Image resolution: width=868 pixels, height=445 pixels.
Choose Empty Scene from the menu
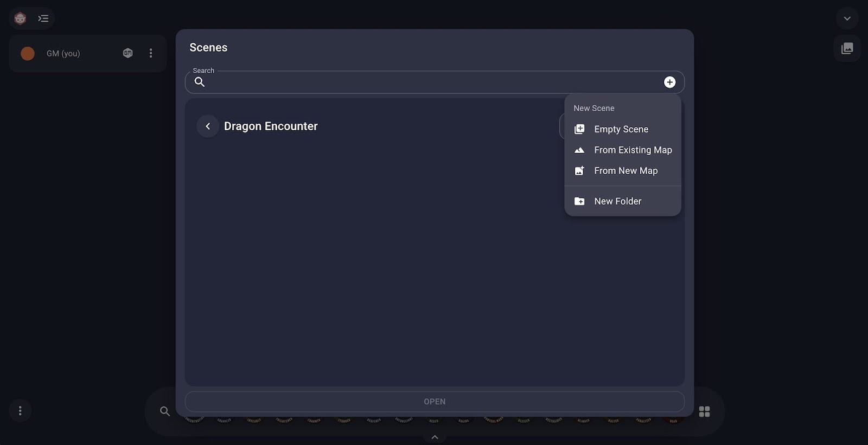(623, 129)
